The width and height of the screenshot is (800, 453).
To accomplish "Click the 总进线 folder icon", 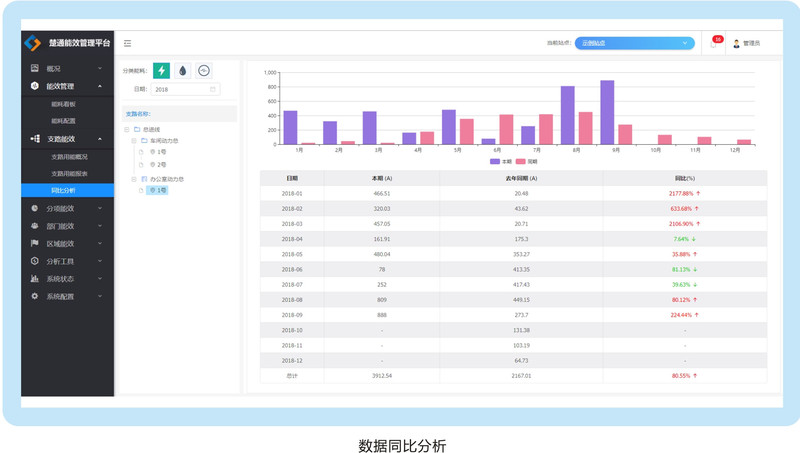I will point(137,129).
